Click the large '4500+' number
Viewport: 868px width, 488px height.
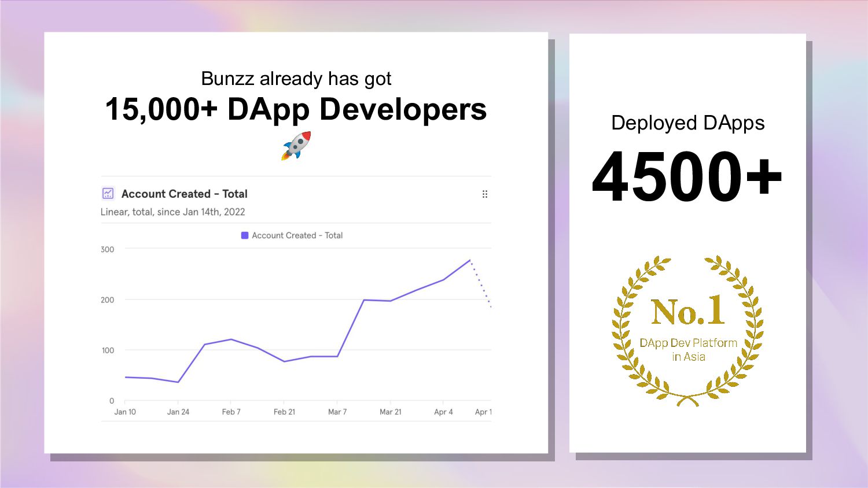pos(687,176)
